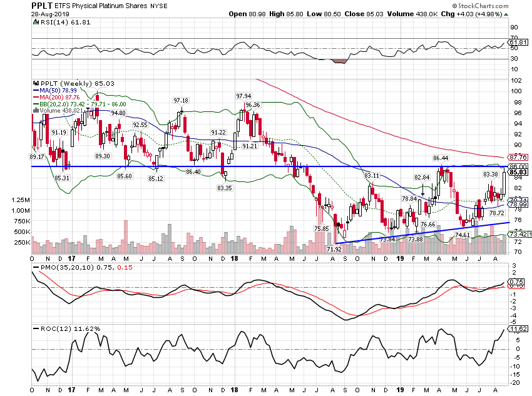Click the 97.18 price peak label

pos(181,101)
